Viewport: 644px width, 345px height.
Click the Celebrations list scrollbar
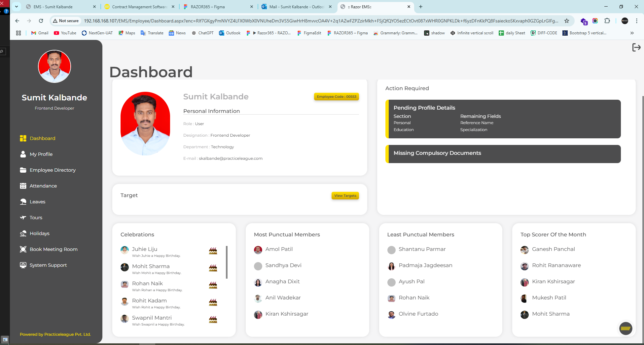[227, 262]
